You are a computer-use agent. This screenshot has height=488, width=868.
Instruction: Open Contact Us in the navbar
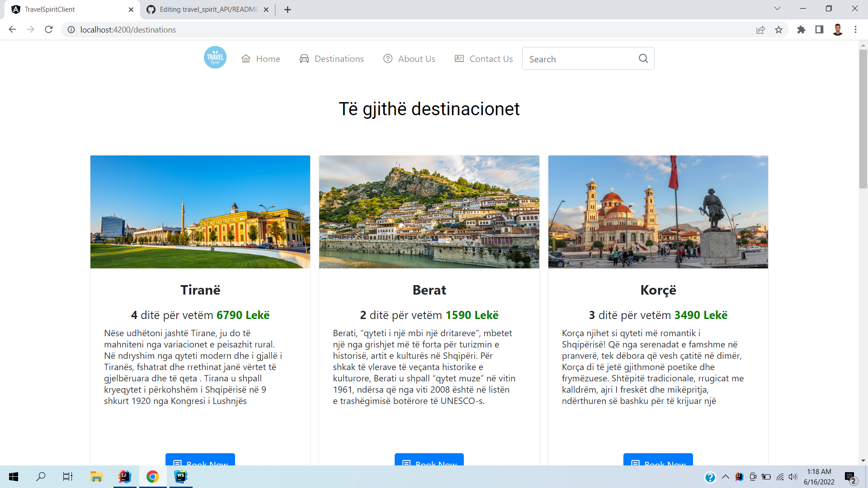coord(484,59)
